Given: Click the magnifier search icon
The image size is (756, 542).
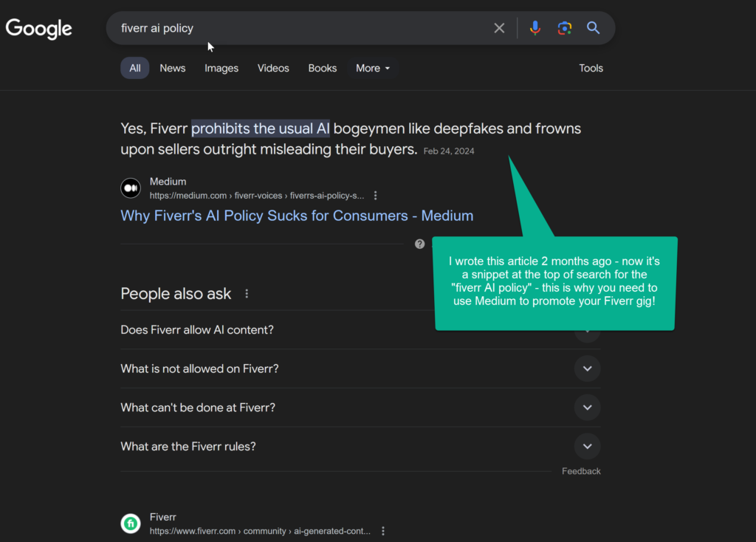Looking at the screenshot, I should (593, 28).
